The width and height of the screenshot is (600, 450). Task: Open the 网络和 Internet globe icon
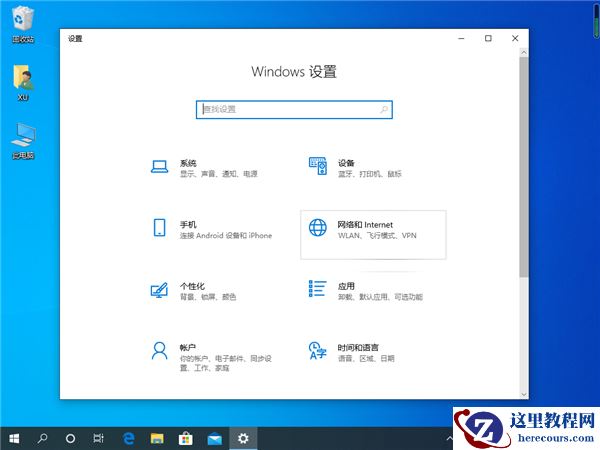318,228
